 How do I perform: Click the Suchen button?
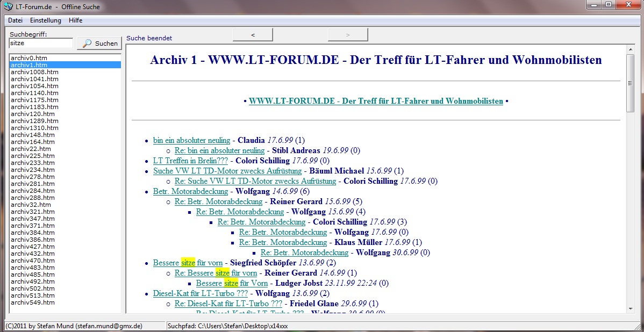pos(100,43)
